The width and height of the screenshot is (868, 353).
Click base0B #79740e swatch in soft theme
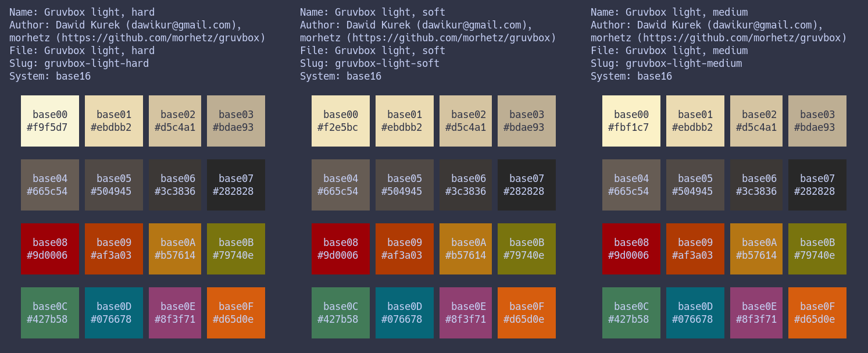527,249
